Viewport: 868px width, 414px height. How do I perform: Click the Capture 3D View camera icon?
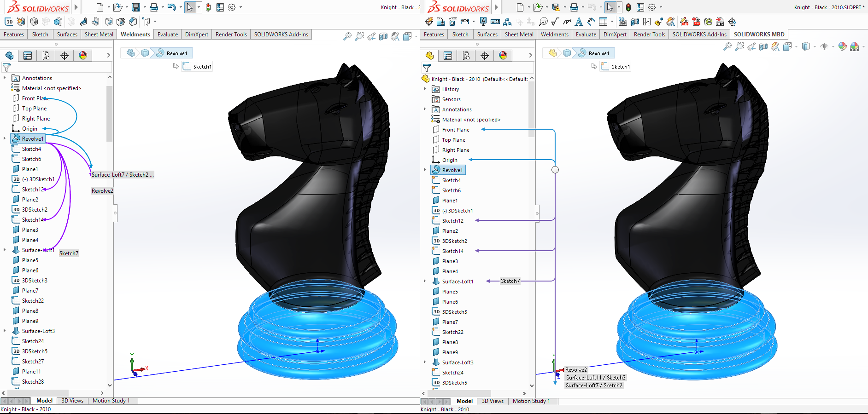click(622, 22)
